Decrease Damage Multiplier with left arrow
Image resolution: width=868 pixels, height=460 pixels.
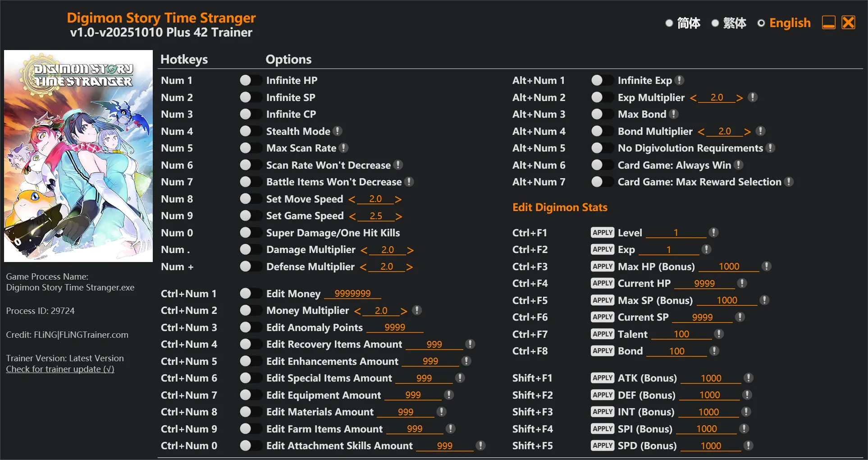[364, 250]
